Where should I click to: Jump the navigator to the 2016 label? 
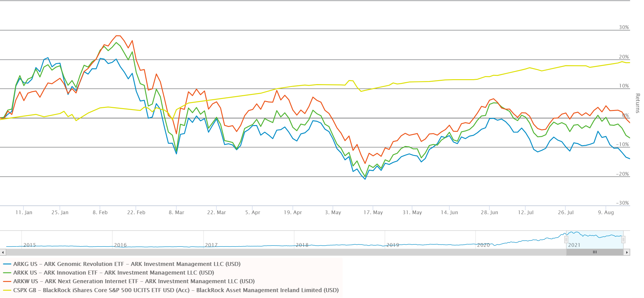pos(120,245)
